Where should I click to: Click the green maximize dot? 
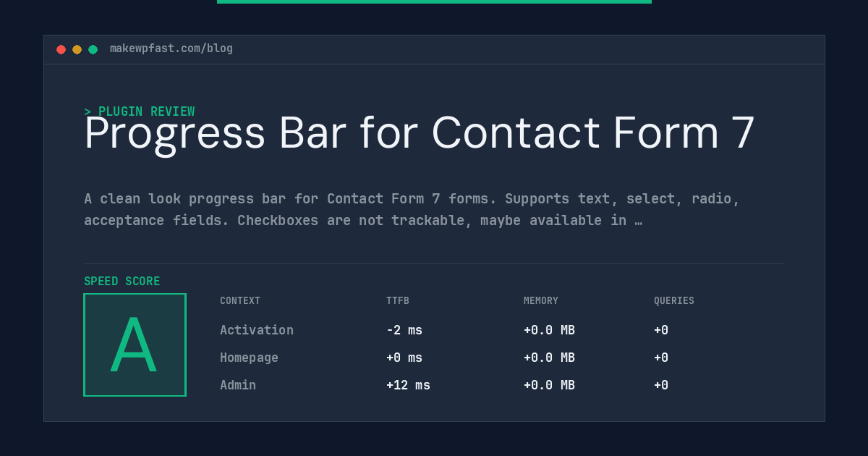click(93, 49)
